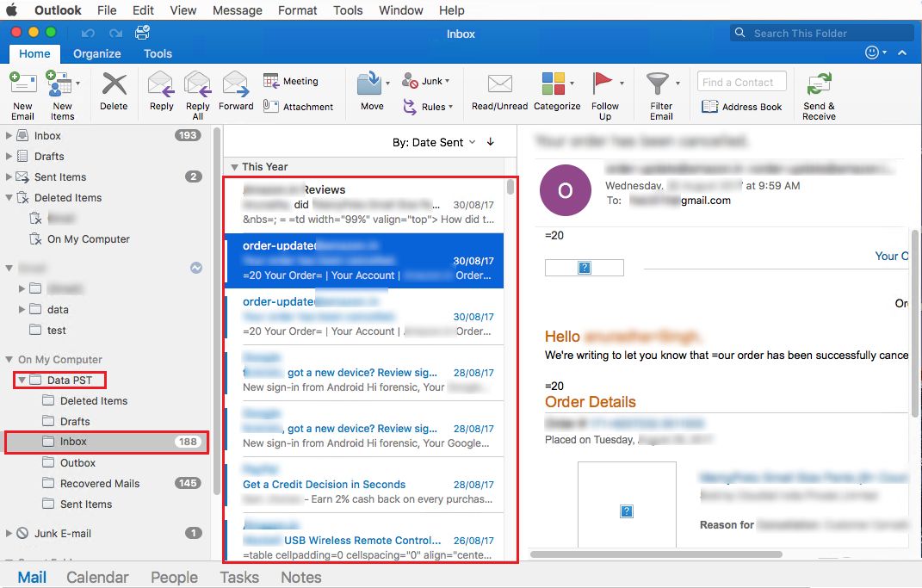
Task: Flag message using Follow Up icon
Action: tap(602, 83)
